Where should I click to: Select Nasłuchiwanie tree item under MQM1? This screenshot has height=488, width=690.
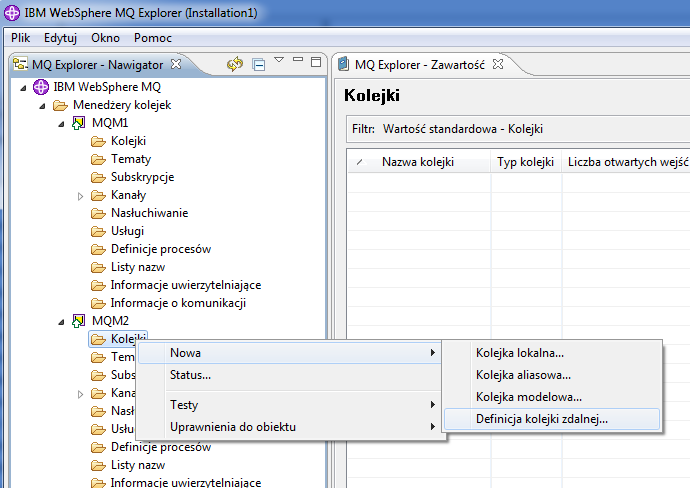coord(149,213)
